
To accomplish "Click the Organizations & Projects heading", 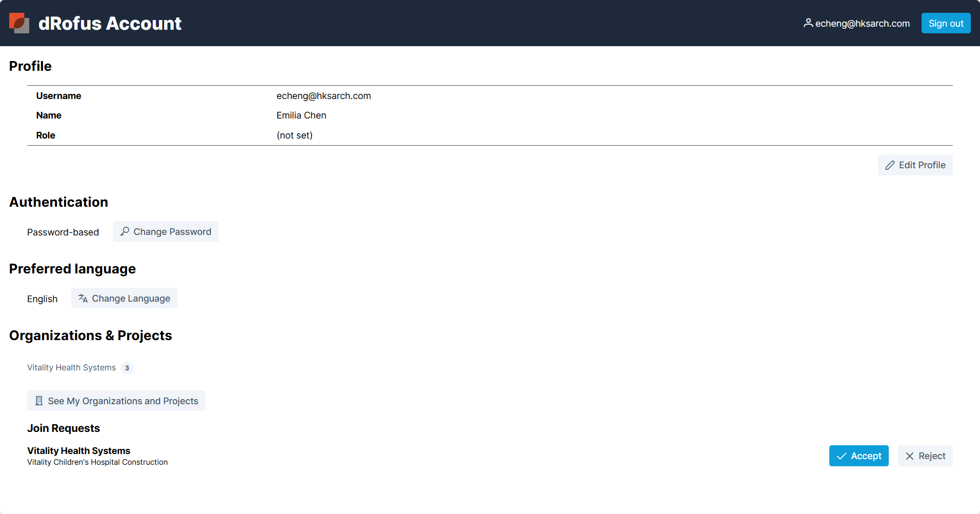I will point(91,335).
